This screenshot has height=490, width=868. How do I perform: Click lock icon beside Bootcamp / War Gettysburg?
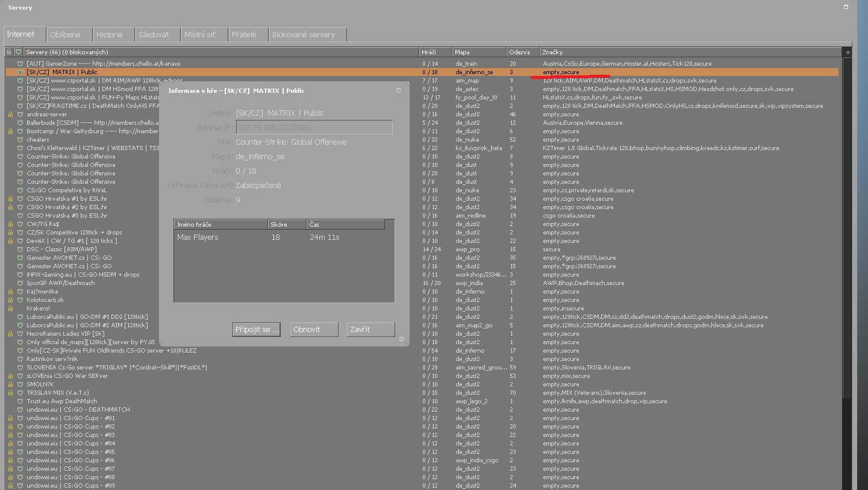pyautogui.click(x=10, y=131)
